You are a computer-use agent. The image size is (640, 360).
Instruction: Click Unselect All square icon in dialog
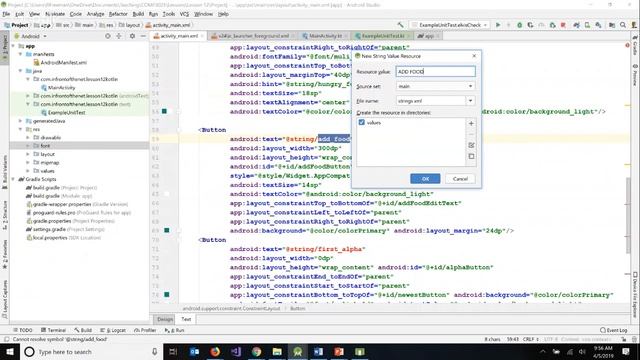click(471, 156)
